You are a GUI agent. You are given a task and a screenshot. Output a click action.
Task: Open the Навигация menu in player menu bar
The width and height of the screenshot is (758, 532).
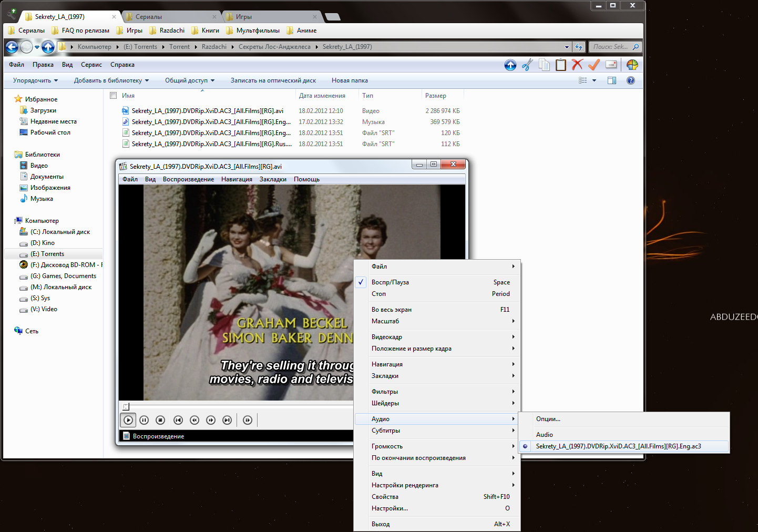(x=237, y=179)
